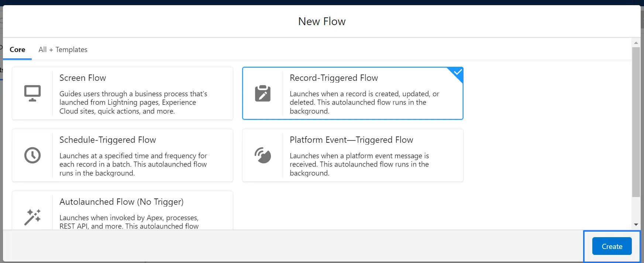The image size is (644, 263).
Task: Click the Schedule-Triggered Flow description text
Action: click(133, 165)
